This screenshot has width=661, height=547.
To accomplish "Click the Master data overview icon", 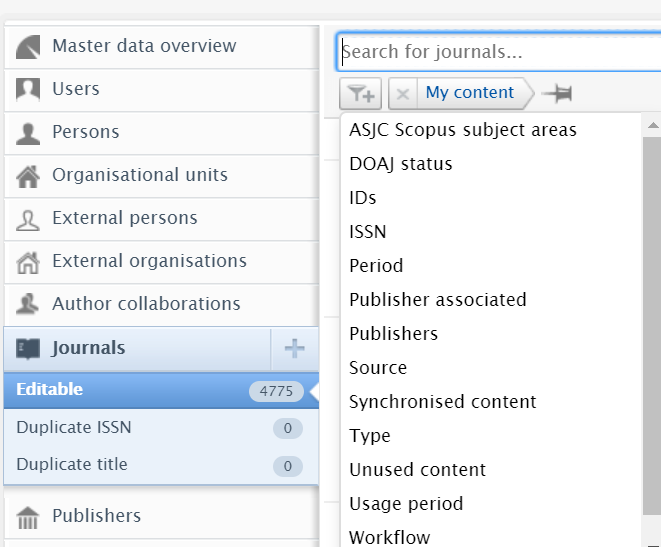I will click(28, 47).
